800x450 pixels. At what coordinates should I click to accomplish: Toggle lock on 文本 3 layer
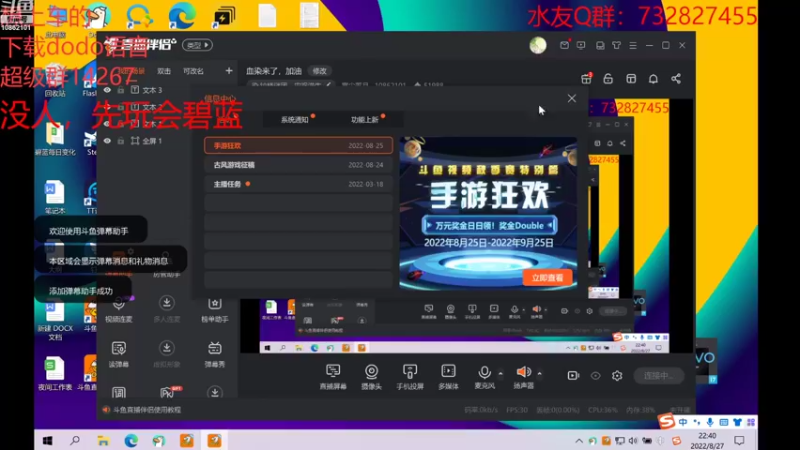pyautogui.click(x=121, y=90)
